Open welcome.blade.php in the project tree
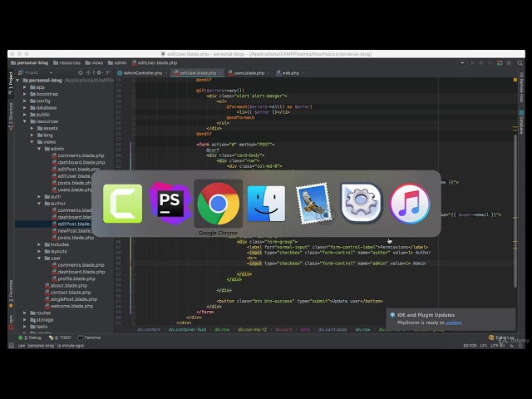532x399 pixels. click(72, 306)
